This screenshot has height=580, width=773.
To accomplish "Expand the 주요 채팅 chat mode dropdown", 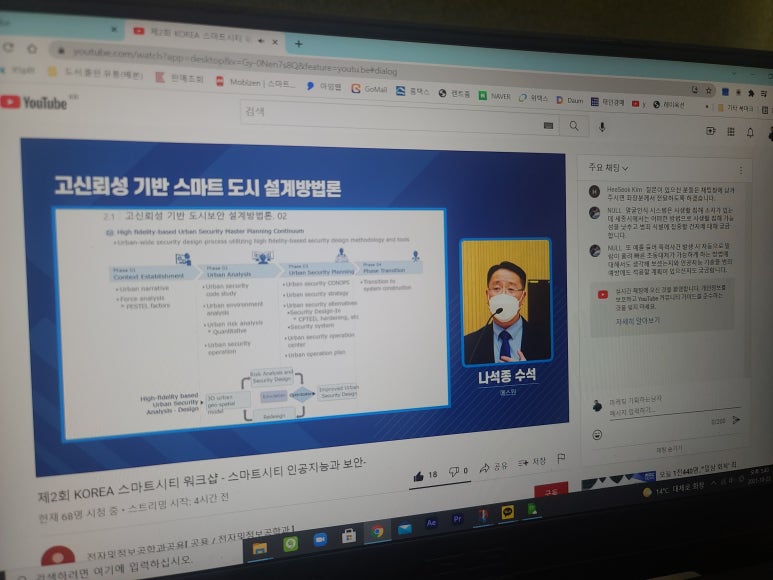I will 608,168.
